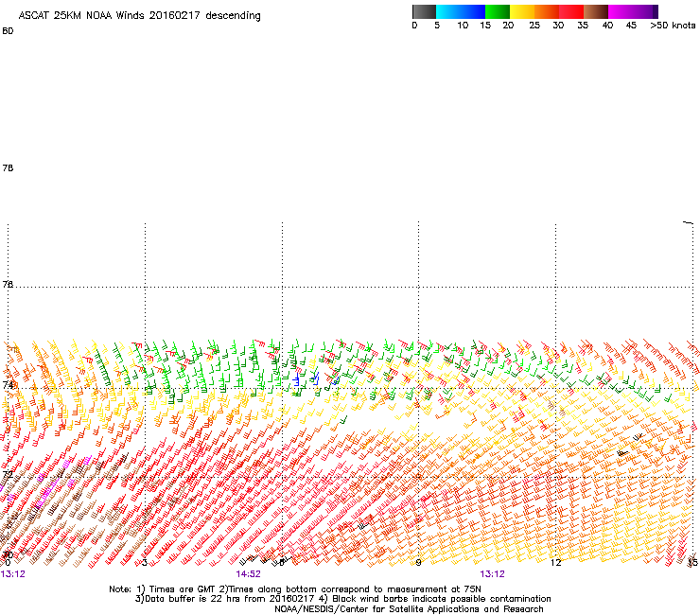Click the title 'ASCAT 25KM NOAA Winds 20160217 descending'
700x615 pixels.
tap(139, 16)
